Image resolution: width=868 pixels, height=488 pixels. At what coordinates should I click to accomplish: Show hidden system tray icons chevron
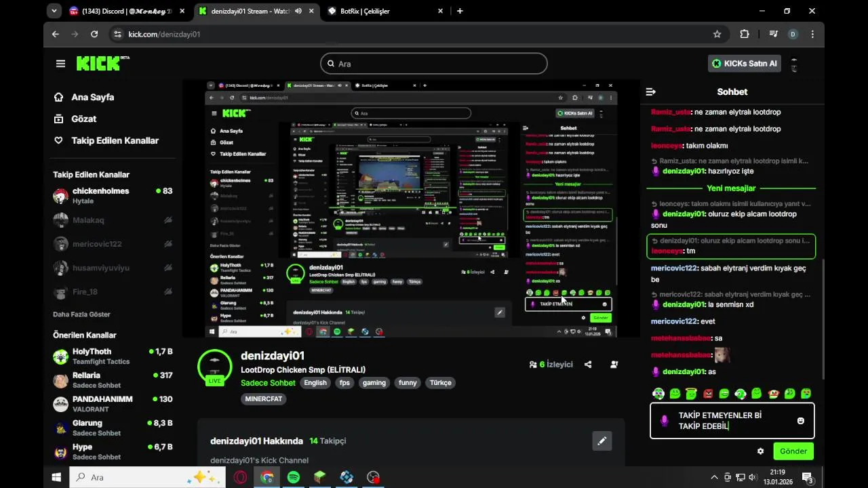(x=714, y=477)
